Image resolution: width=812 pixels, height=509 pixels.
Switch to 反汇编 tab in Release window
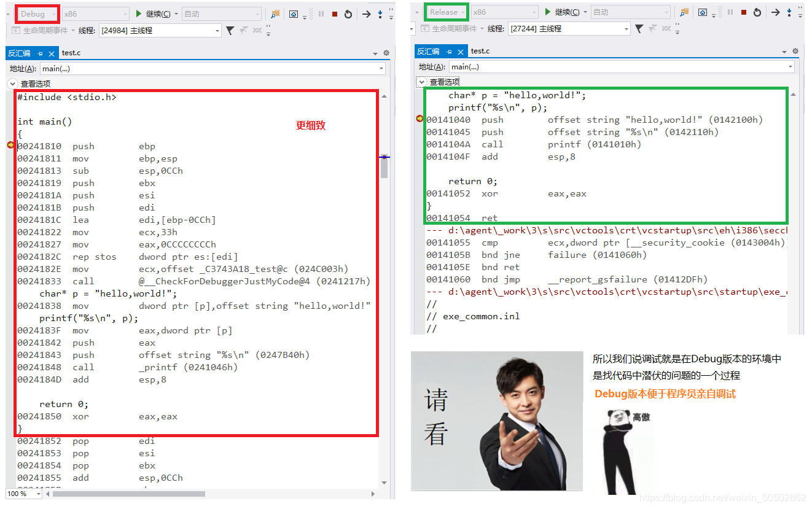click(428, 51)
